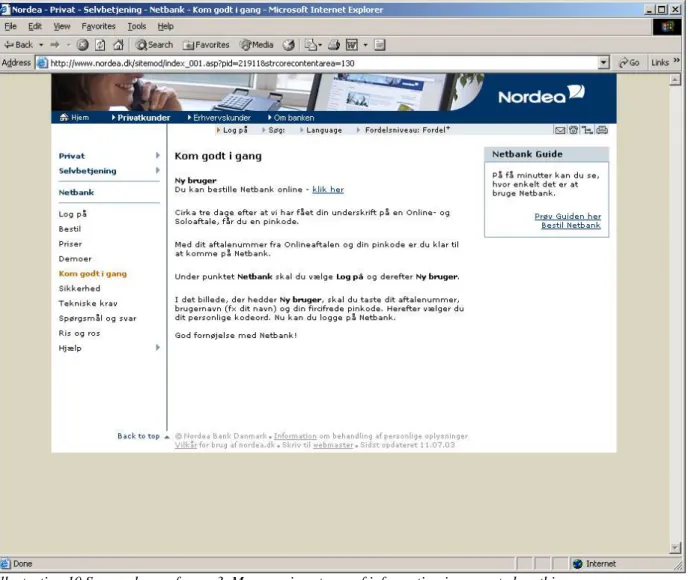Select the Om banken navigation tab
Screen dimensions: 688x580
coord(291,118)
